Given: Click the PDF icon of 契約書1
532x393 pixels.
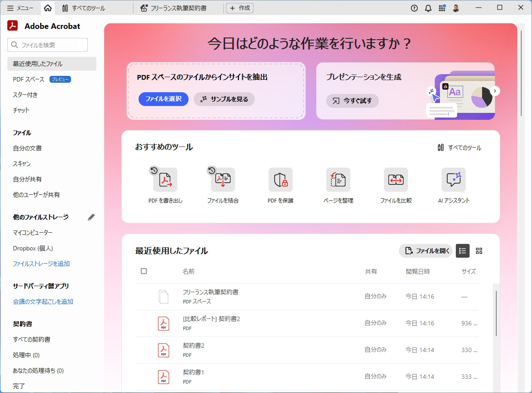Looking at the screenshot, I should click(x=164, y=377).
